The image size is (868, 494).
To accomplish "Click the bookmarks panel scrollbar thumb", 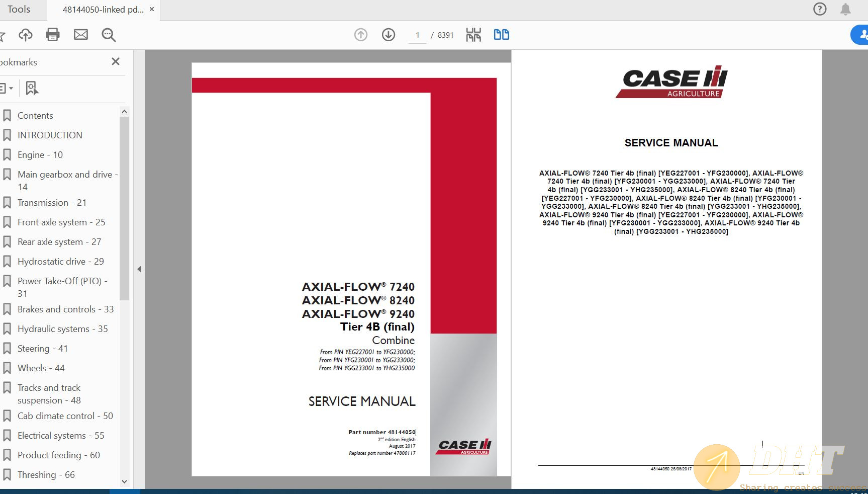I will click(124, 208).
